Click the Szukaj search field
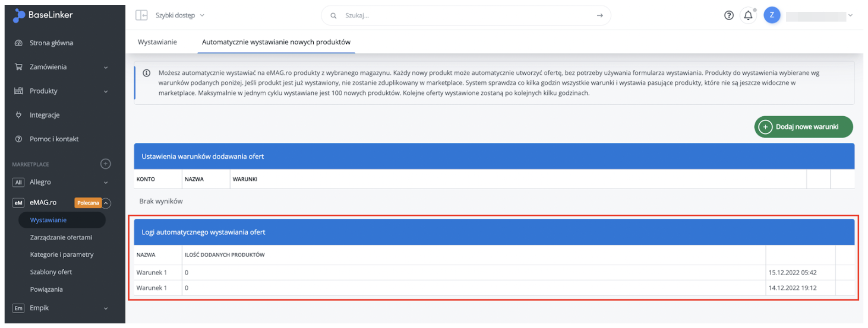The height and width of the screenshot is (328, 868). click(x=466, y=15)
